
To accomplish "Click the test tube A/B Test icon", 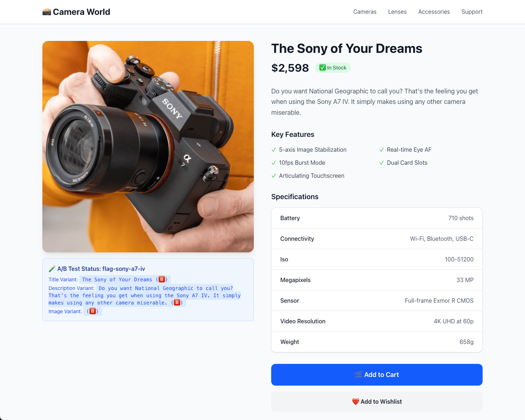I will coord(52,269).
